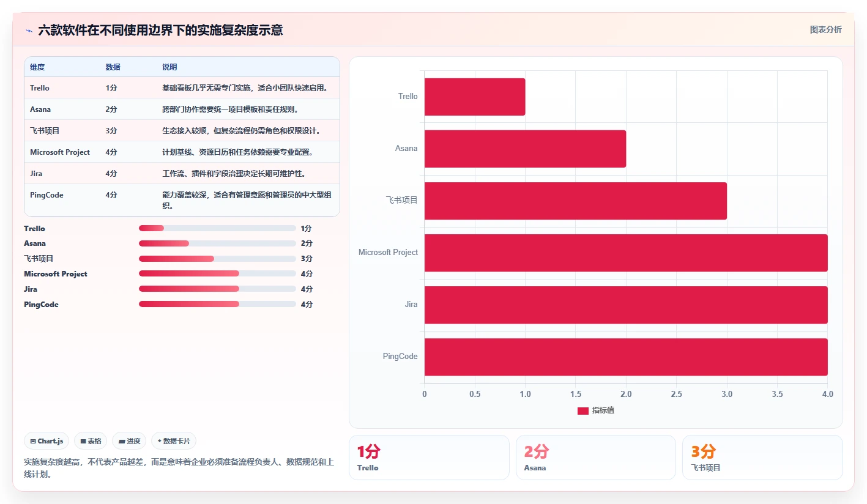Click the 2.5 tick on the chart x-axis
The image size is (867, 504).
(x=676, y=395)
